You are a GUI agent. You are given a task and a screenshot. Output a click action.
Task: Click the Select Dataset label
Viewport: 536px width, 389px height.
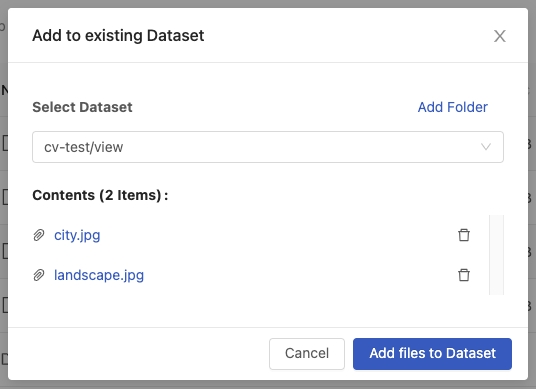coord(82,107)
